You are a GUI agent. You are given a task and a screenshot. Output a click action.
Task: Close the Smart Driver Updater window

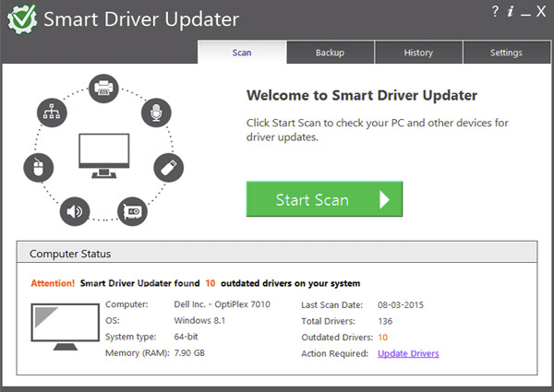pyautogui.click(x=541, y=12)
